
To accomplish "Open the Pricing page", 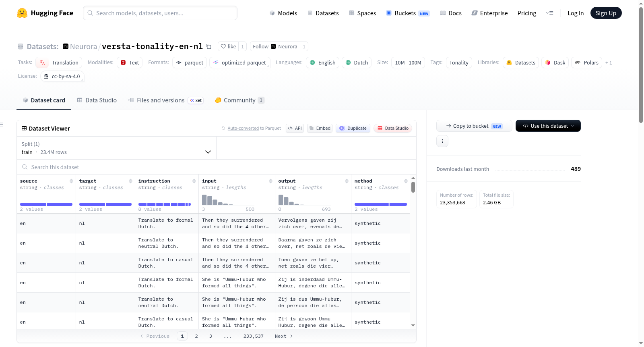I will [x=526, y=13].
